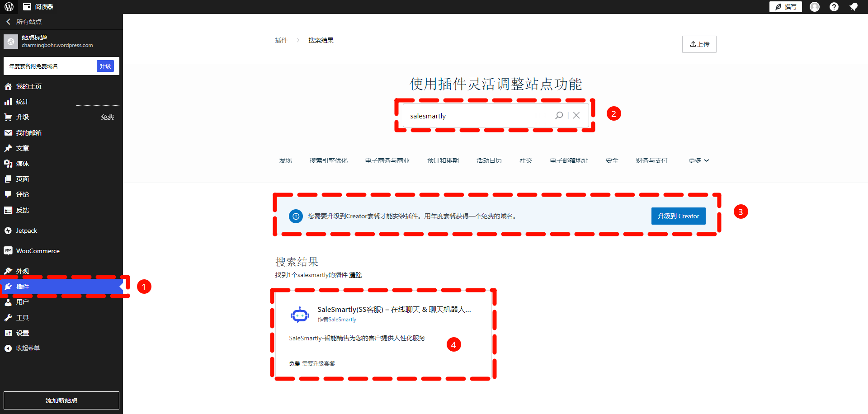Viewport: 868px width, 414px height.
Task: Click the author SaleSmartly link
Action: point(342,320)
